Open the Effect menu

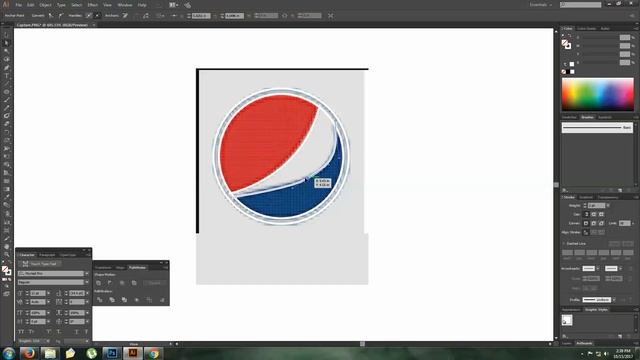pos(93,5)
